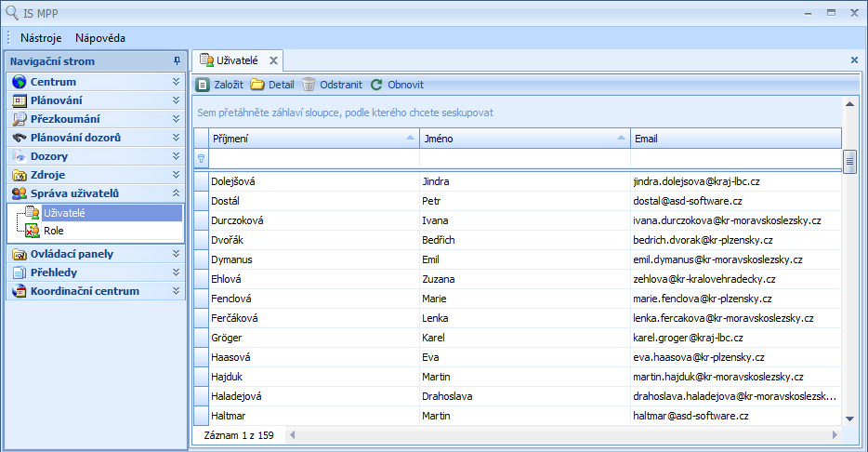
Task: Close the document panel with right X
Action: [854, 60]
